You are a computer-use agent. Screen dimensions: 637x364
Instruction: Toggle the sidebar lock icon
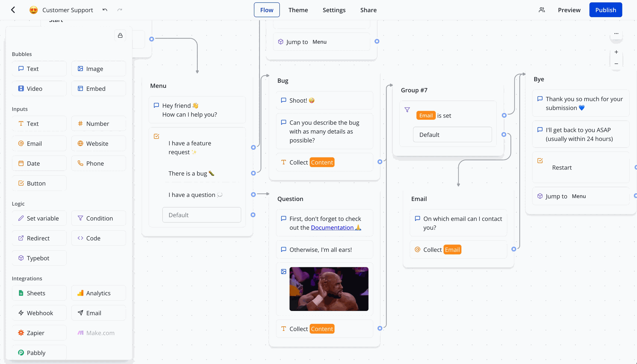pyautogui.click(x=120, y=35)
